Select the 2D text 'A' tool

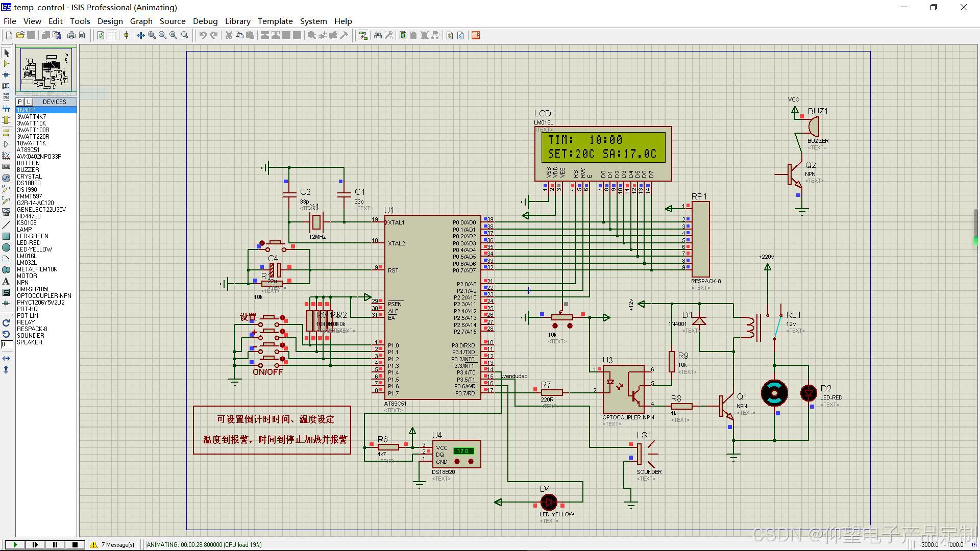[6, 281]
